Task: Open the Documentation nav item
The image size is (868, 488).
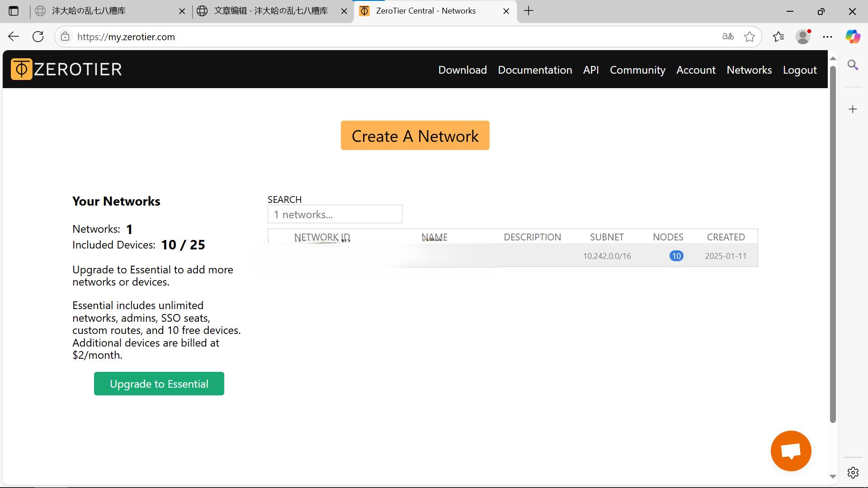Action: point(535,70)
